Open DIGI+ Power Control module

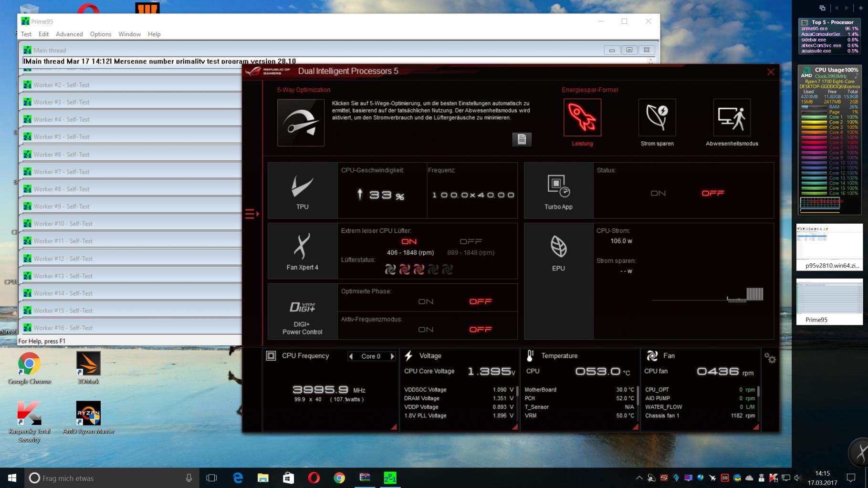click(303, 311)
